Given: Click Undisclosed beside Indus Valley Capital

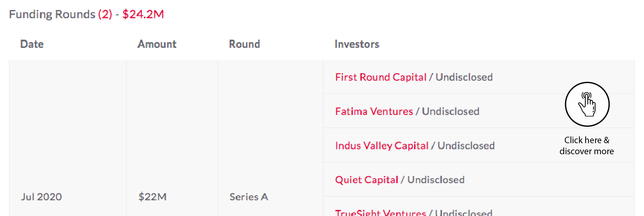Looking at the screenshot, I should tap(466, 146).
